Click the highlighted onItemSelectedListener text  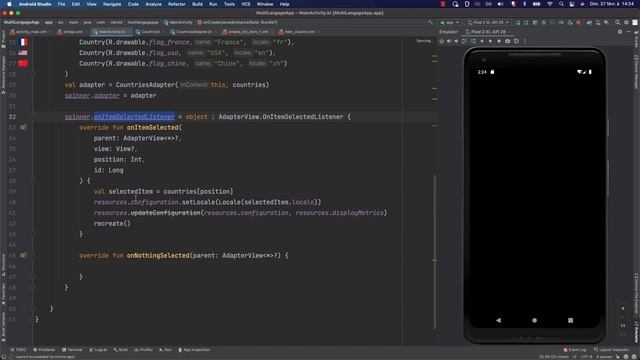point(134,117)
